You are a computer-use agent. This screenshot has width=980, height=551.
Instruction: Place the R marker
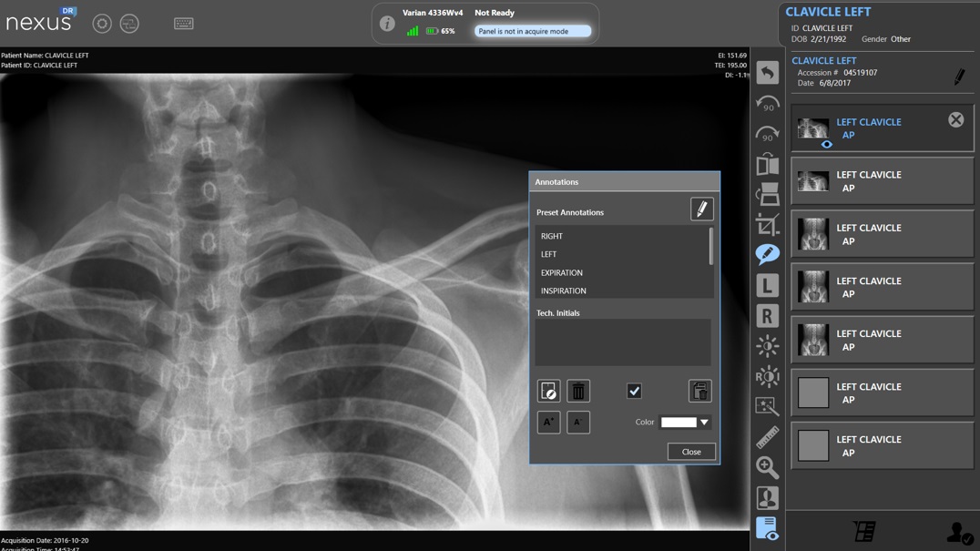[x=768, y=316]
